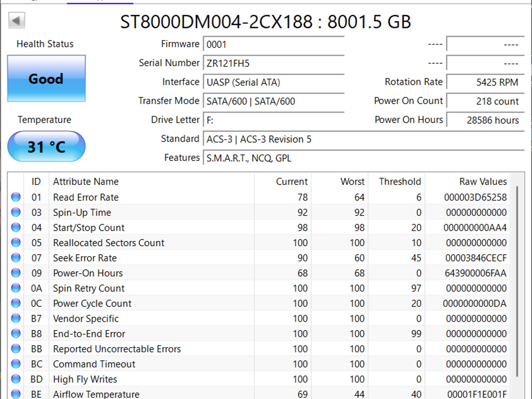532x399 pixels.
Task: Click the status dot for Reported Uncorrectable Errors
Action: coord(16,349)
